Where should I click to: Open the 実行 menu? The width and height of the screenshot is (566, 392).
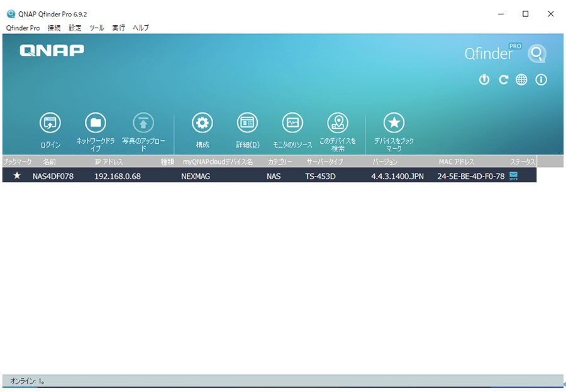(x=118, y=28)
